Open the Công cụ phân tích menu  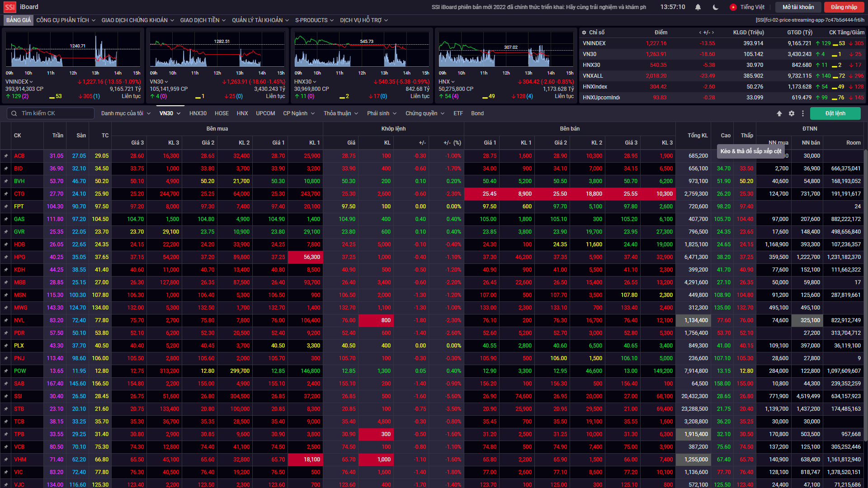tap(66, 20)
